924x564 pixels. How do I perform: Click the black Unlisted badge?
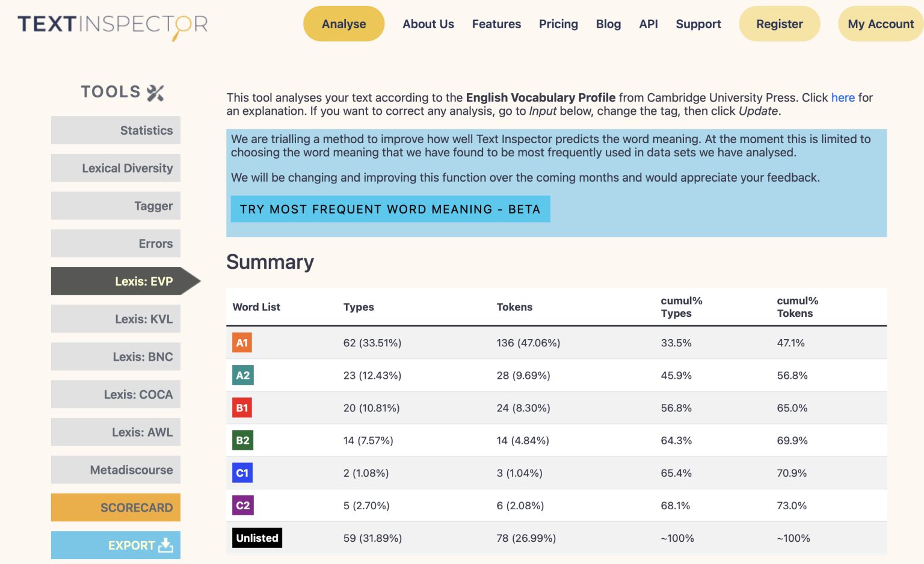coord(257,538)
